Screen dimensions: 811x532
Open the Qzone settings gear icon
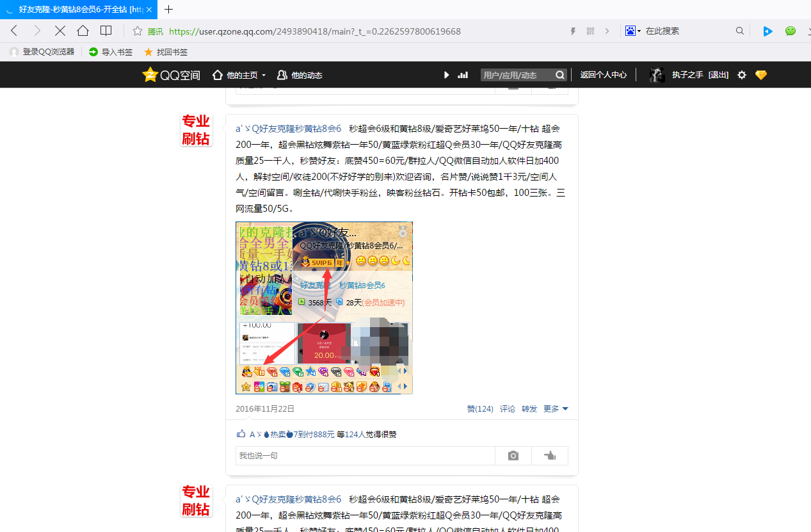(742, 75)
